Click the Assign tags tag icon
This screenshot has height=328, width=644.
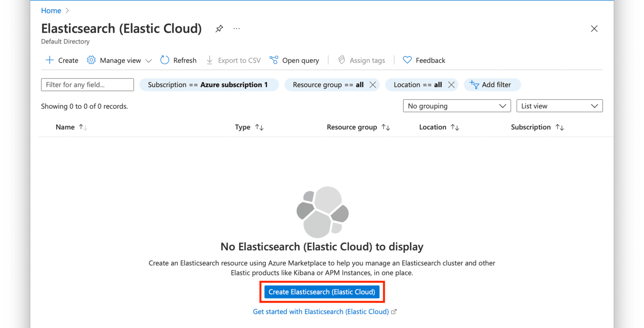tap(342, 60)
